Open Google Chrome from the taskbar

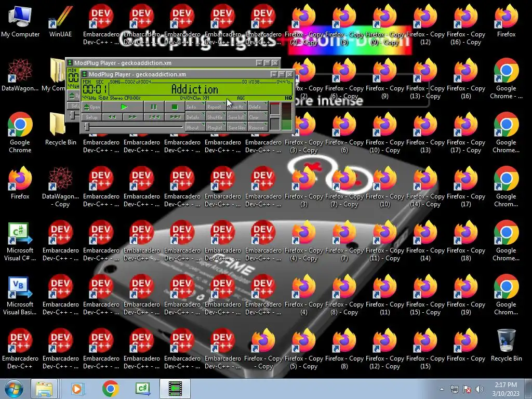[110, 389]
